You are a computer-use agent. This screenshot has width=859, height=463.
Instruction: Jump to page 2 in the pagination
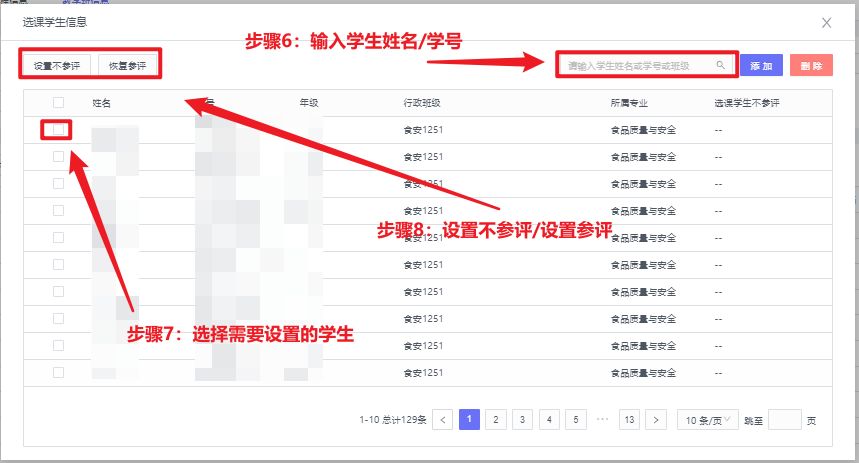pos(496,420)
